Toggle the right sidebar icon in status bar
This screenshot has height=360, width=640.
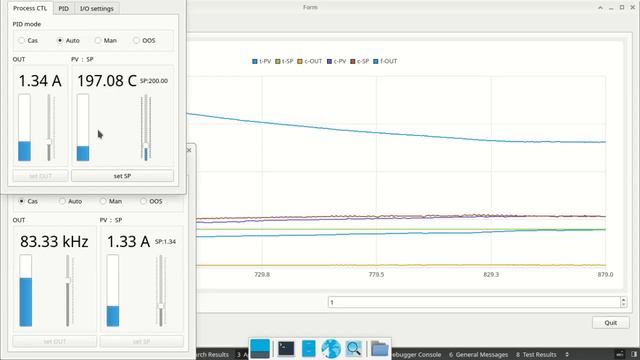pos(635,354)
